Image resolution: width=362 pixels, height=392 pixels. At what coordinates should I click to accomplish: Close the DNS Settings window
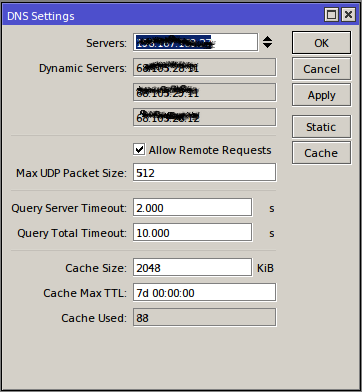pos(349,15)
